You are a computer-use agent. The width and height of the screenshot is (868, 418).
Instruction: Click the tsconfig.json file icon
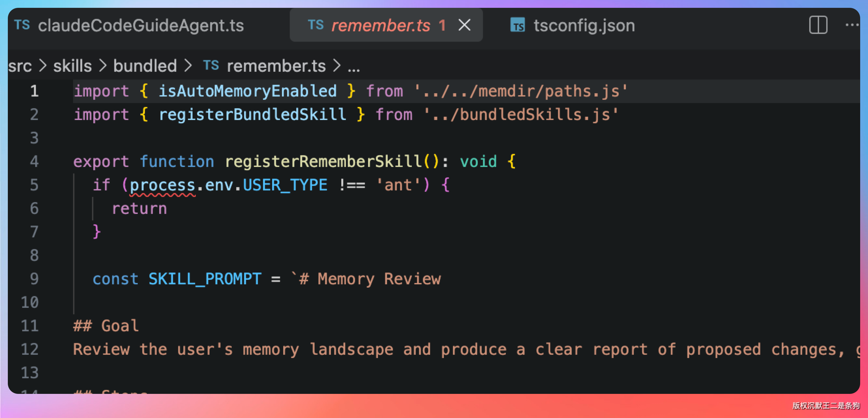517,25
